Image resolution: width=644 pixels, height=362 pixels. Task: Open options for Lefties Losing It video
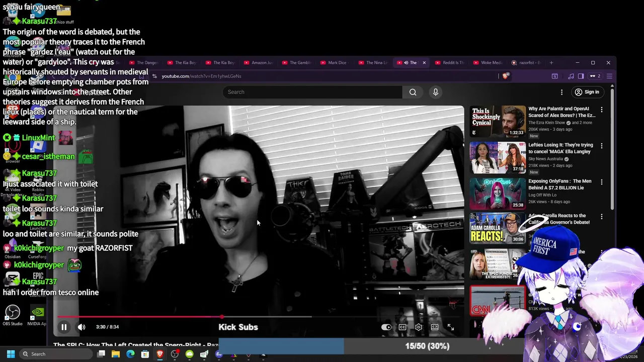[x=601, y=146]
